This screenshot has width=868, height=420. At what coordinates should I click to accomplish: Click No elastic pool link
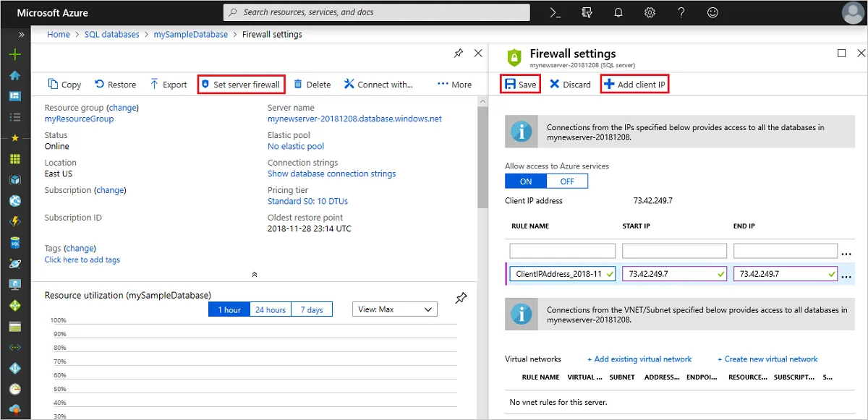pos(296,146)
